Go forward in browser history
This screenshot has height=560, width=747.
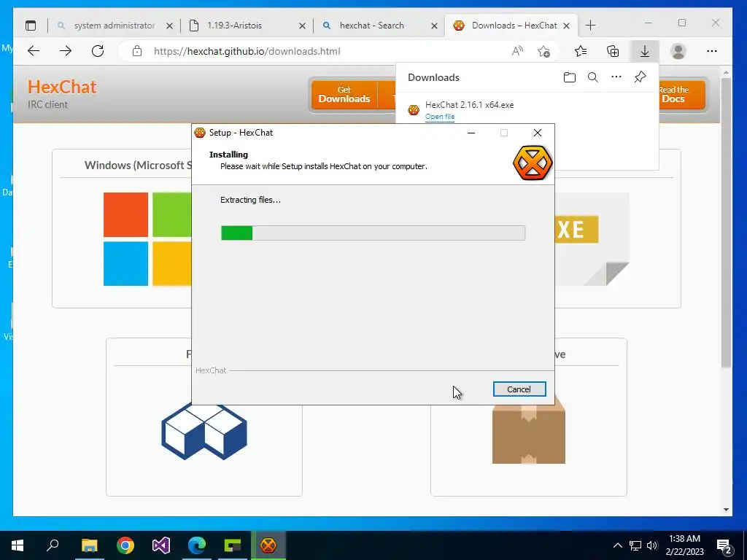click(66, 51)
